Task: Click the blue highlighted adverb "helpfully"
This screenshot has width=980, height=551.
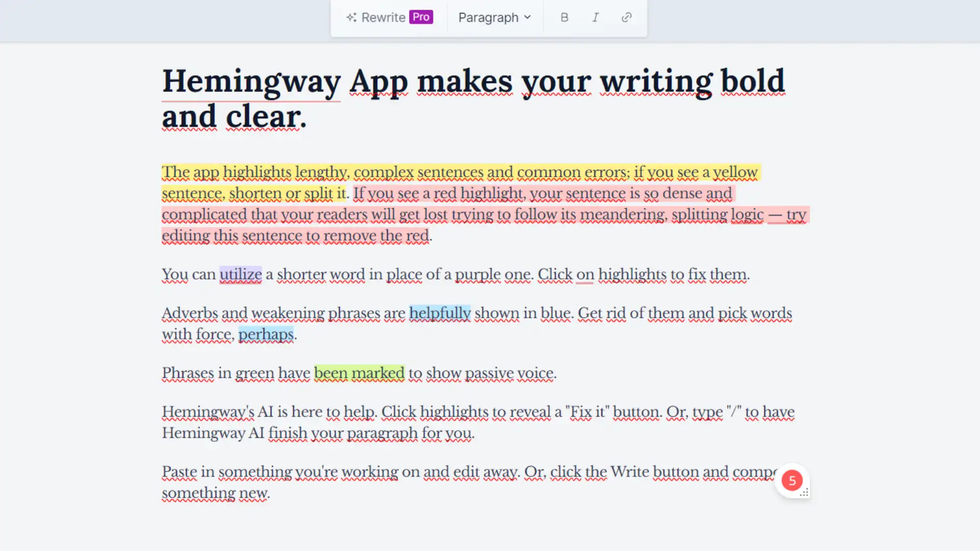Action: 439,313
